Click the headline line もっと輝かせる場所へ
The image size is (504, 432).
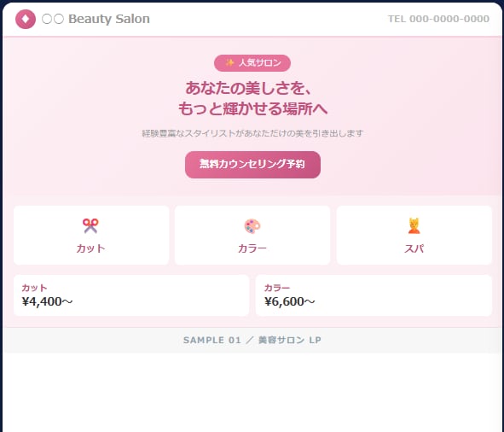click(x=253, y=108)
